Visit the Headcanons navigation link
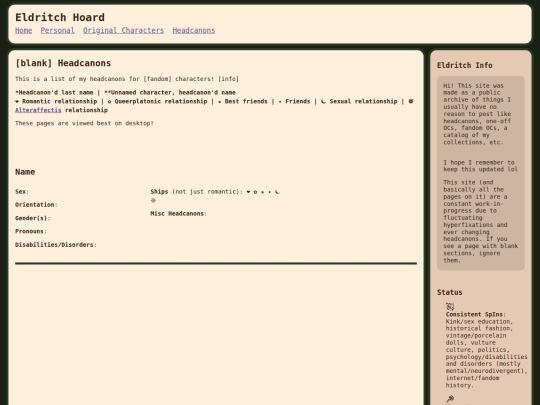Image resolution: width=540 pixels, height=405 pixels. pos(194,30)
